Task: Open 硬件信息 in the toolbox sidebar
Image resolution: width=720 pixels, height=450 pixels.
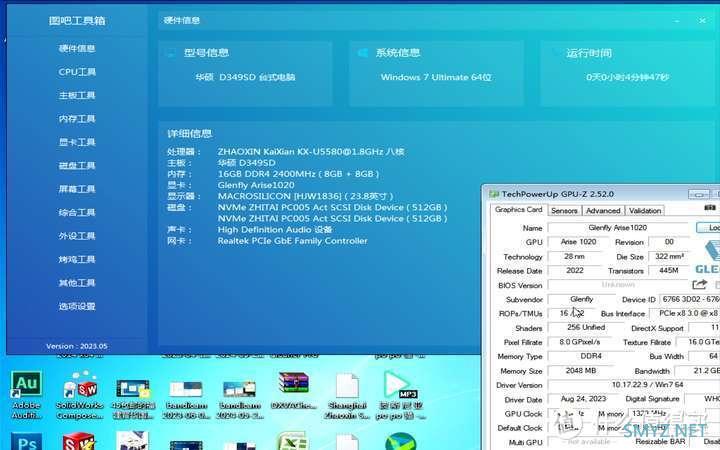Action: (77, 48)
